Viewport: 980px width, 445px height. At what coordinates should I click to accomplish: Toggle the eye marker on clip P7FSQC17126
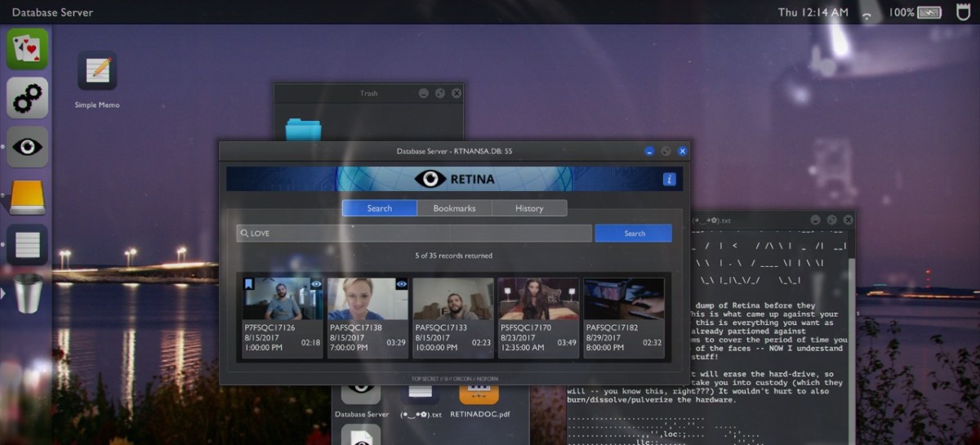pos(316,284)
